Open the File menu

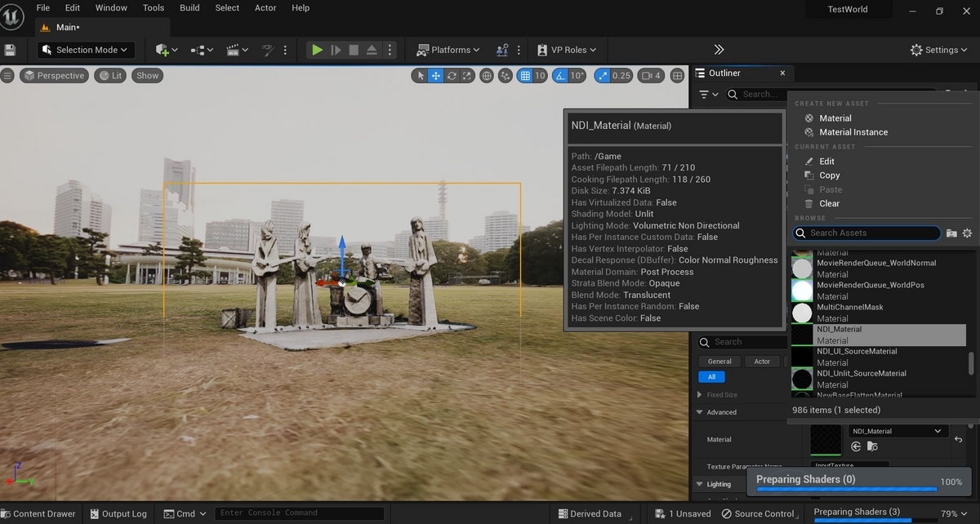tap(43, 7)
